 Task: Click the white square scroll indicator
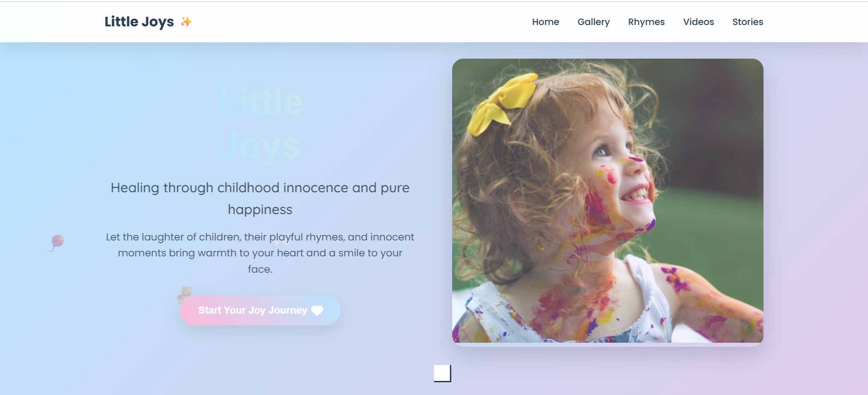[442, 373]
